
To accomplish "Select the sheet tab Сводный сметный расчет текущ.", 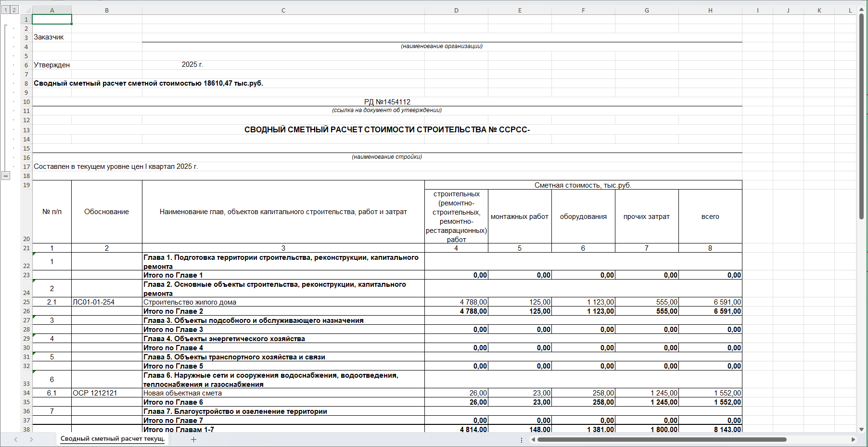I will click(112, 439).
